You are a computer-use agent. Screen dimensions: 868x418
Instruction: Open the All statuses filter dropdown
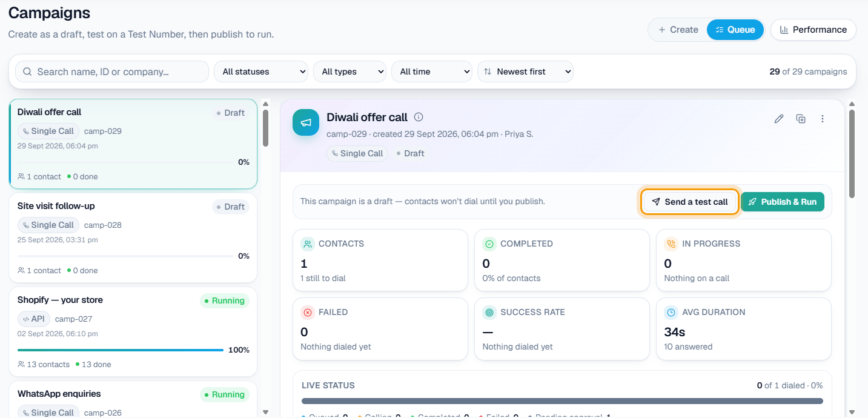pyautogui.click(x=261, y=71)
